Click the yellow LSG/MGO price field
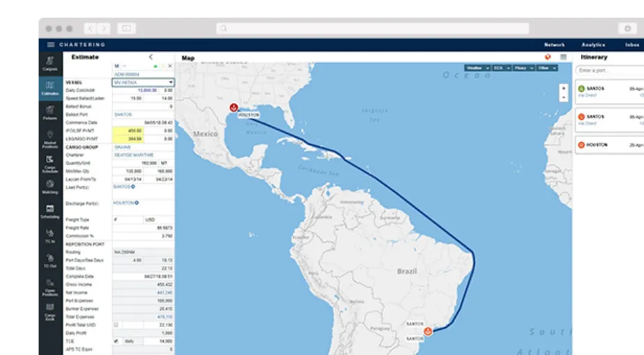Screen dimensions: 644x355 tap(128, 139)
